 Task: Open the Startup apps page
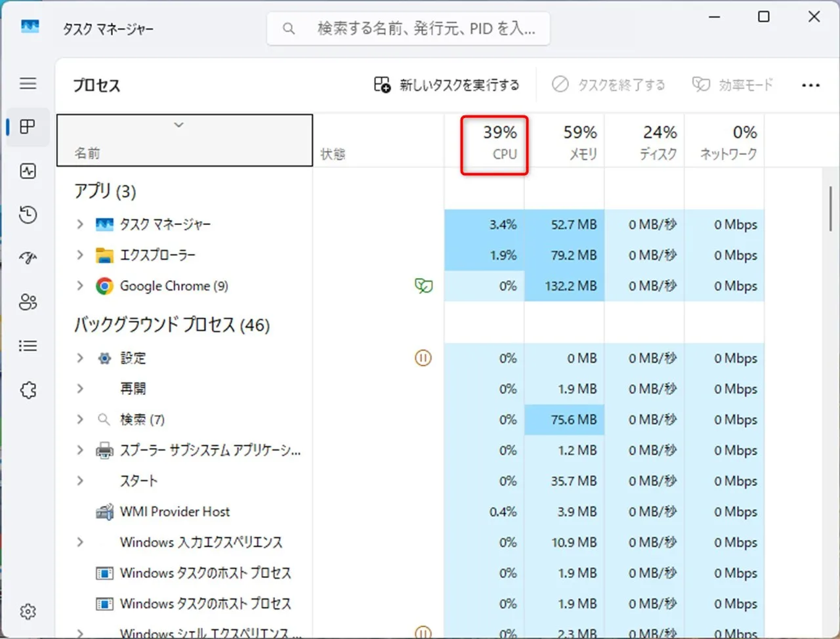tap(28, 258)
